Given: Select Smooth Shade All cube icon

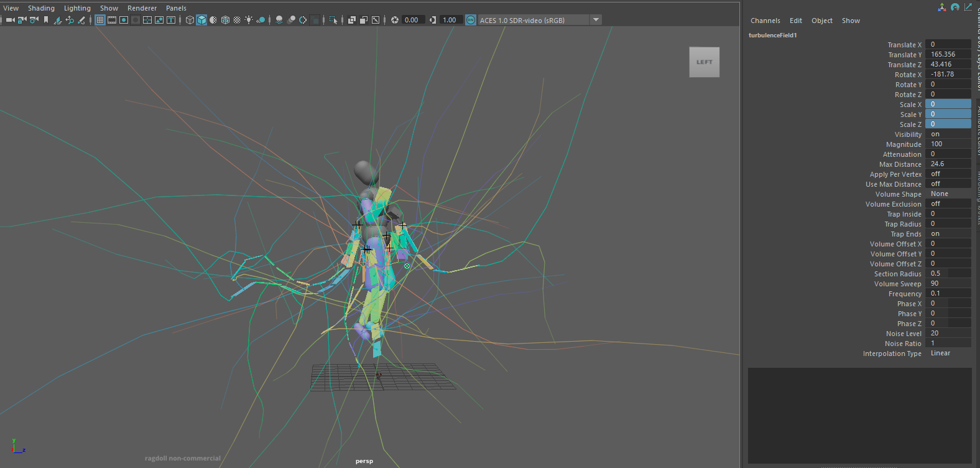Looking at the screenshot, I should coord(201,20).
